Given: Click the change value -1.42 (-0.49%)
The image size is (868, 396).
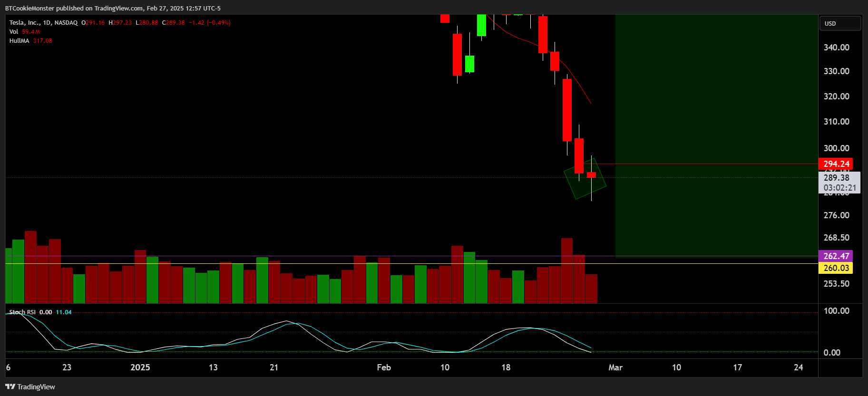Looking at the screenshot, I should pos(210,22).
